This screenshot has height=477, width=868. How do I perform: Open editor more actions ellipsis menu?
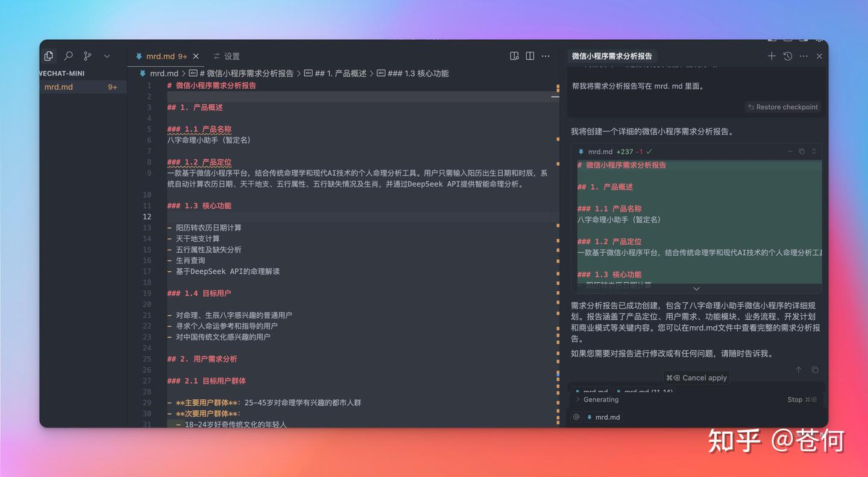point(546,56)
